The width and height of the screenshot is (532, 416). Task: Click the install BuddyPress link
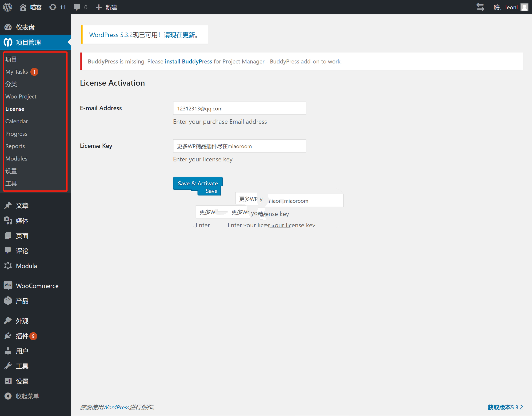tap(188, 61)
